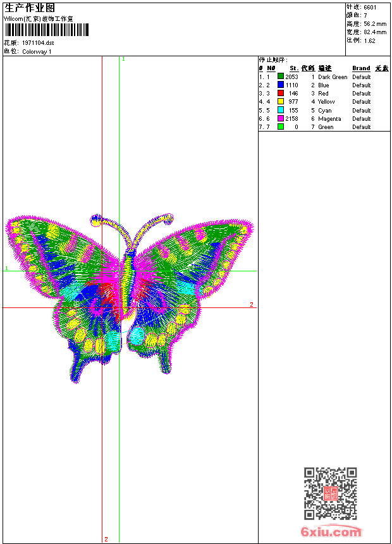Choose the Cyan thread swatch
Image resolution: width=392 pixels, height=544 pixels.
(281, 110)
